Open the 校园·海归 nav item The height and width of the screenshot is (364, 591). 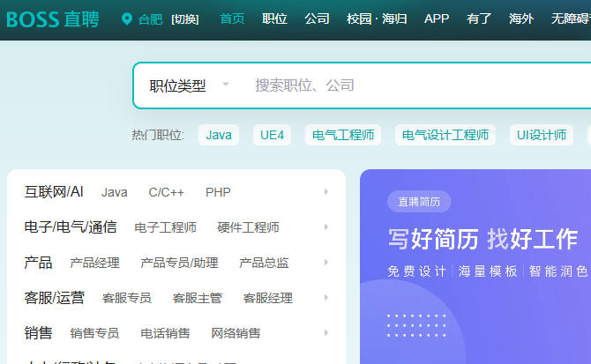(377, 19)
